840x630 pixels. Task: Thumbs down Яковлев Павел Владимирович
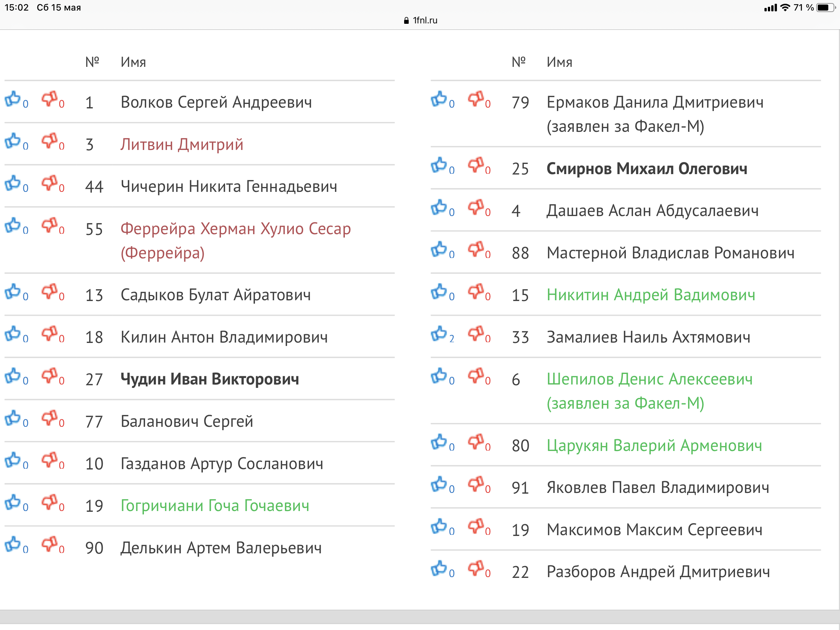(x=476, y=485)
